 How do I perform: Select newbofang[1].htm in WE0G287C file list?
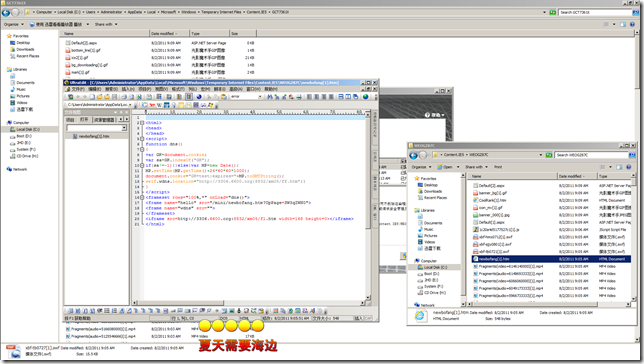[x=551, y=259]
